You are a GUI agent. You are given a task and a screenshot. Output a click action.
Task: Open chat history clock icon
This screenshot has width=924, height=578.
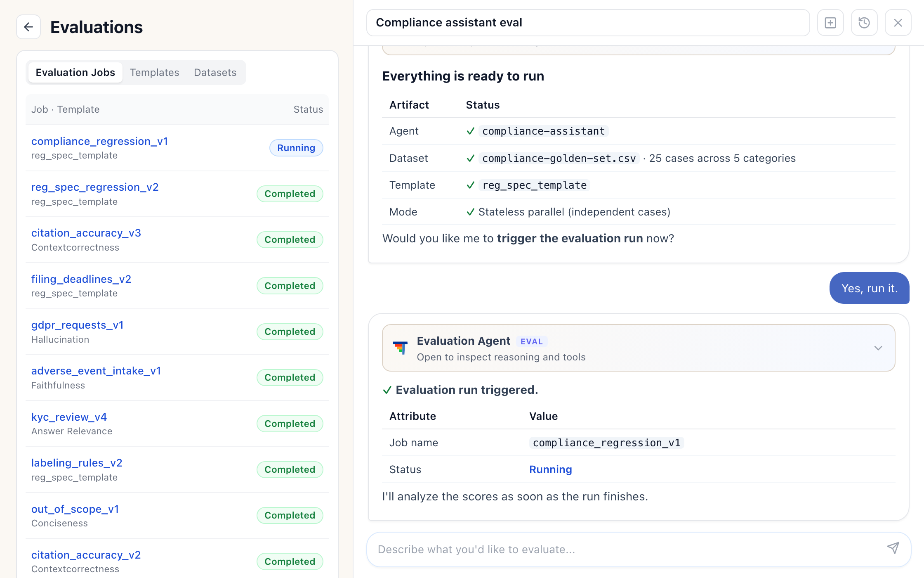coord(864,23)
